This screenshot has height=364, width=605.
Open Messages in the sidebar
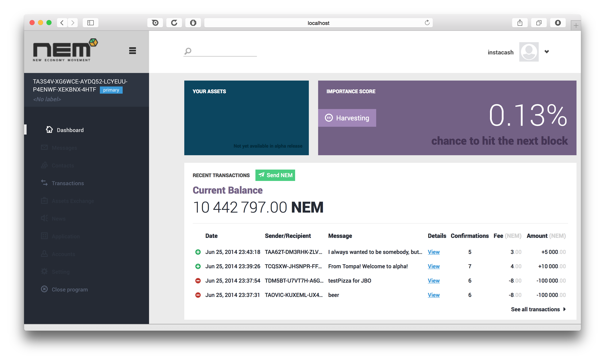point(64,148)
